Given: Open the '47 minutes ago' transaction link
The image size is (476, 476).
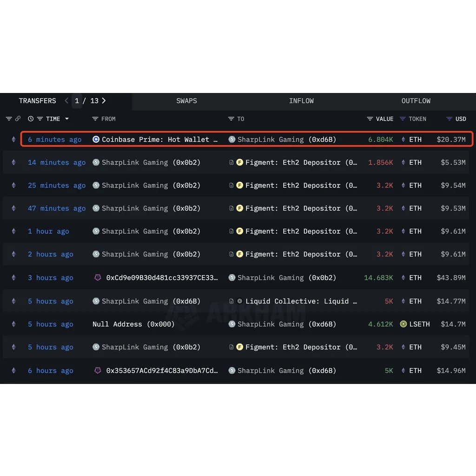Looking at the screenshot, I should [x=56, y=208].
